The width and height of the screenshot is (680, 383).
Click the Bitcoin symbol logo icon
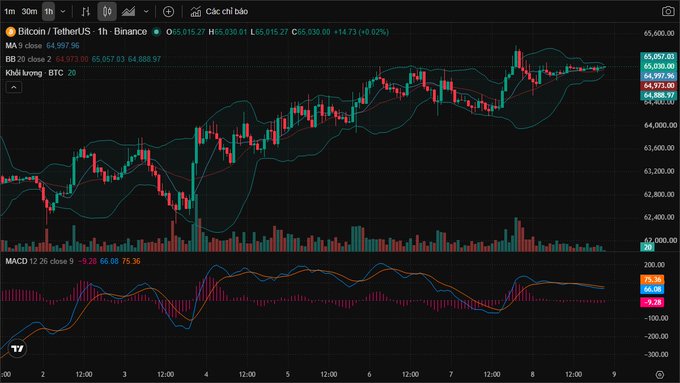[10, 32]
